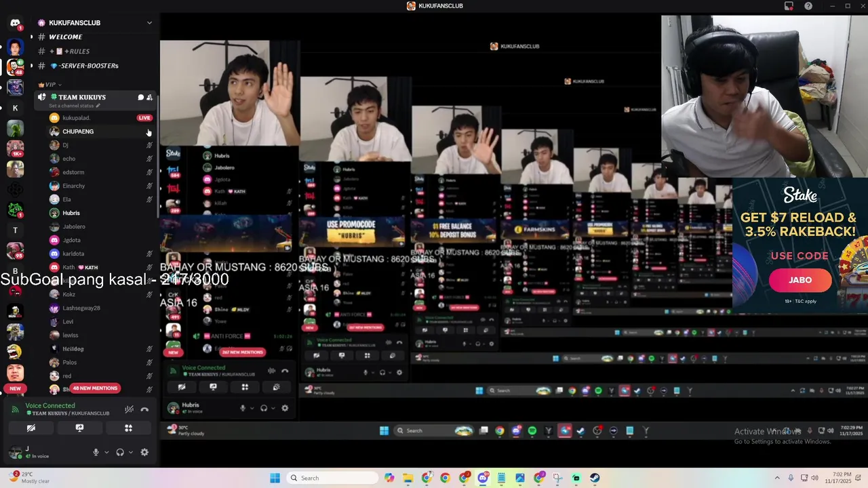Expand KUKUFANSCLUB server menu chevron
This screenshot has height=488, width=868.
149,22
